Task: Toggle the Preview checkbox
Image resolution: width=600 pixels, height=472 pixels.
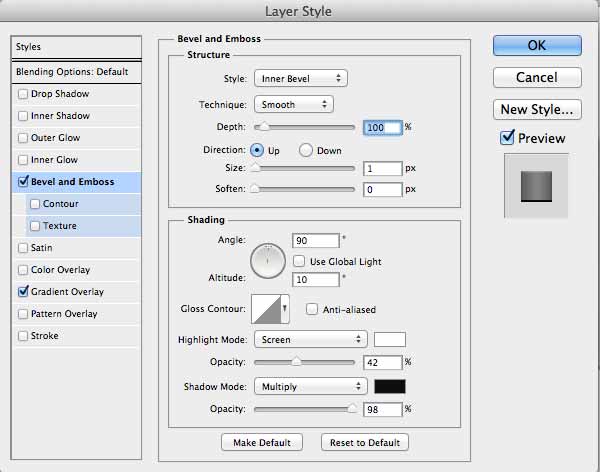Action: click(x=507, y=137)
